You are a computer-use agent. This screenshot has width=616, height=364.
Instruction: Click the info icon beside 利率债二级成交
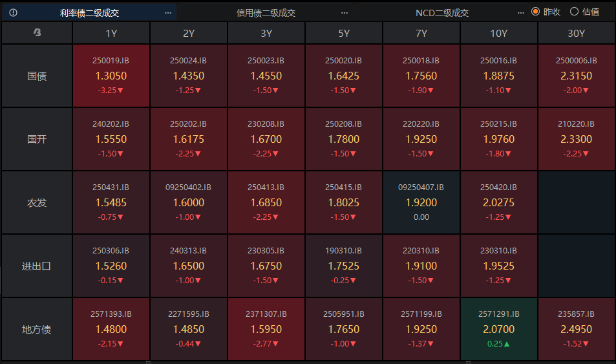tap(14, 12)
